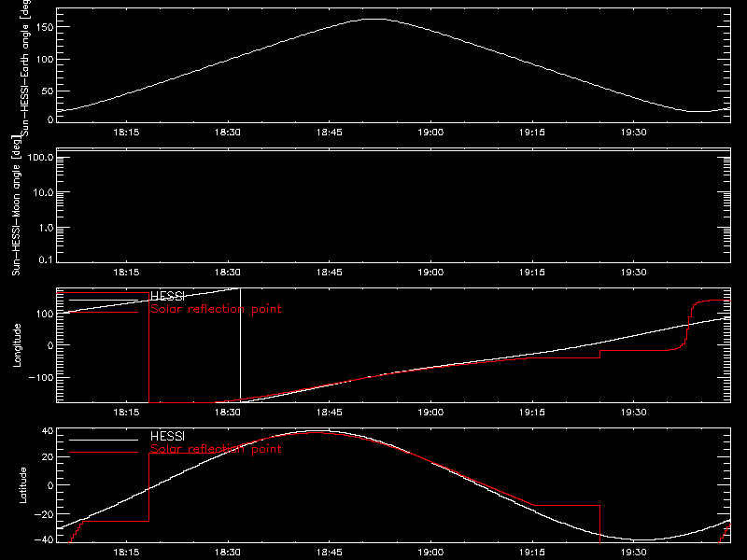Click the Sun-HESSI-Moon angle axis label

17,205
